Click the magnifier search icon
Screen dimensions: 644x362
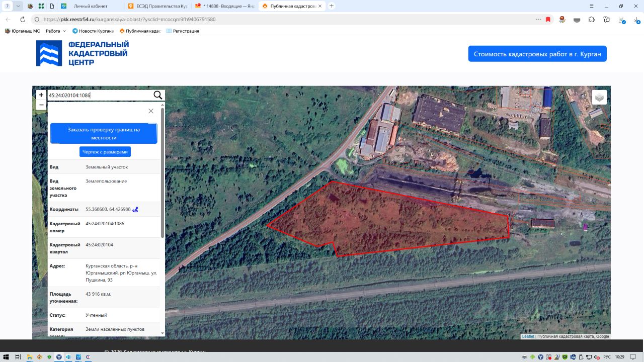(x=158, y=95)
